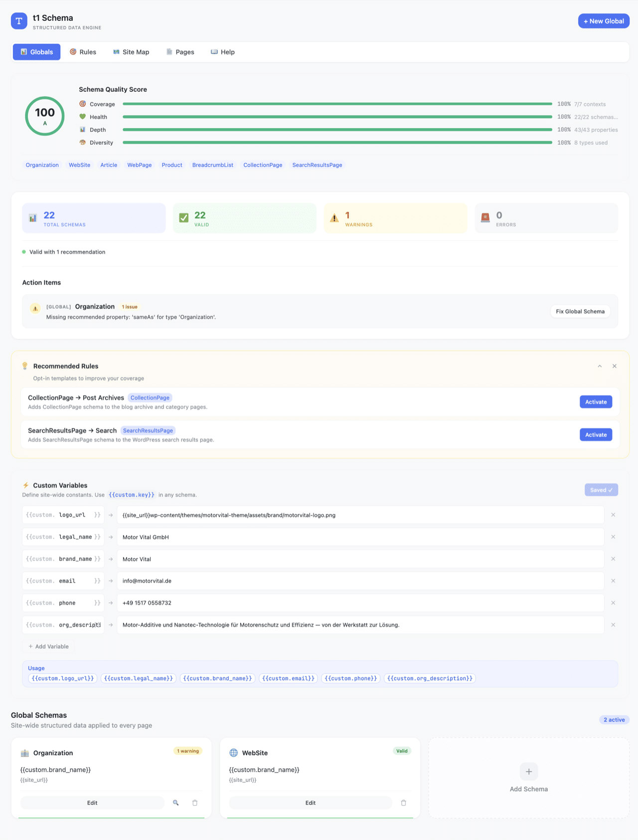Click the plus icon in Add Schema card

(529, 772)
